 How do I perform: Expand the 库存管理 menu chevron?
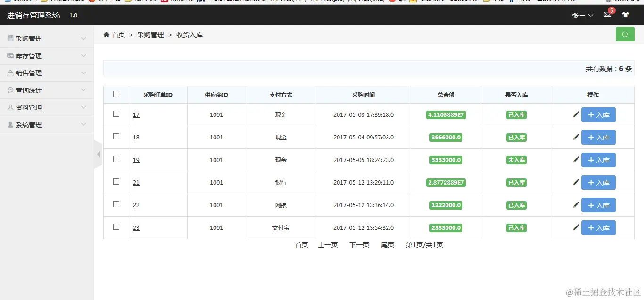pyautogui.click(x=83, y=56)
